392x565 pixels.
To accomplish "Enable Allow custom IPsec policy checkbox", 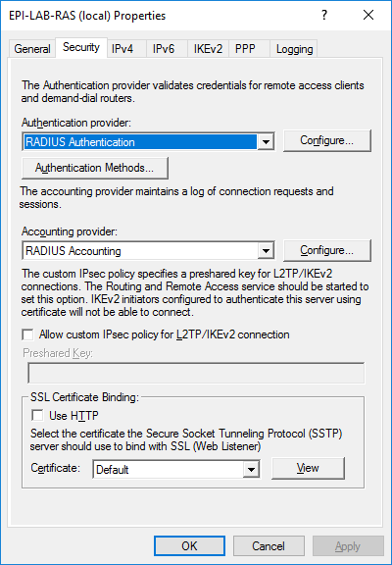I will [x=27, y=334].
